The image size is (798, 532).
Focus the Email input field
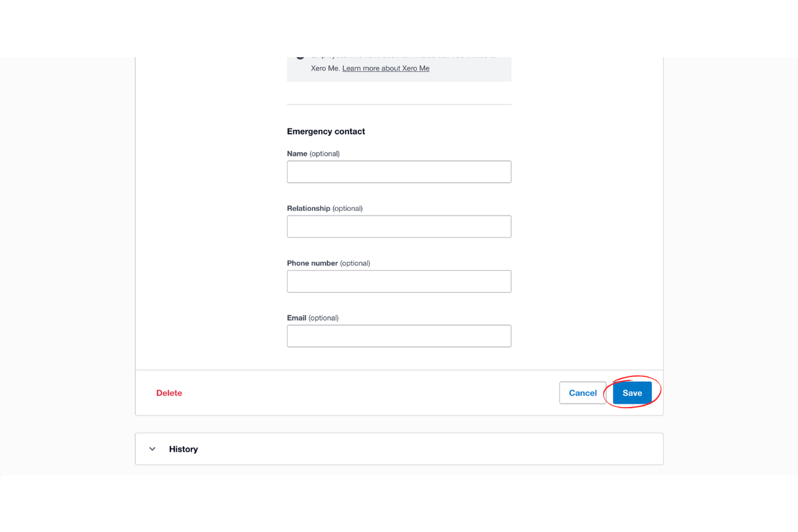point(399,336)
